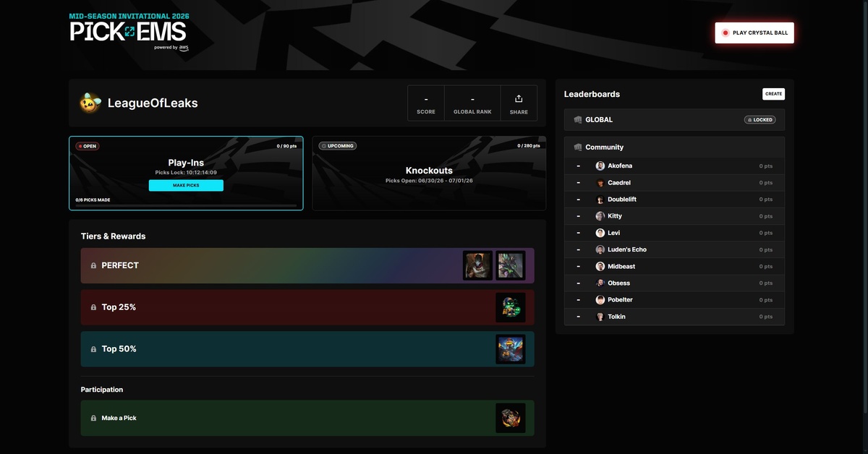Image resolution: width=868 pixels, height=454 pixels.
Task: Click the red dot in Play Crystal Ball
Action: click(726, 33)
